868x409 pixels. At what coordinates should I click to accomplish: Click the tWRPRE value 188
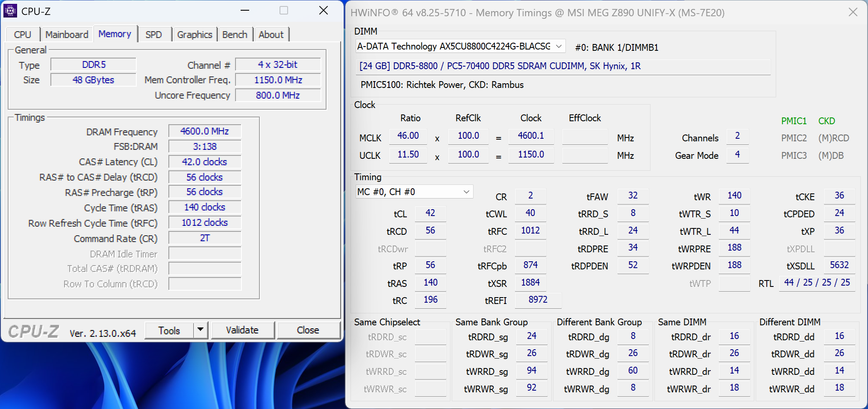click(x=734, y=248)
